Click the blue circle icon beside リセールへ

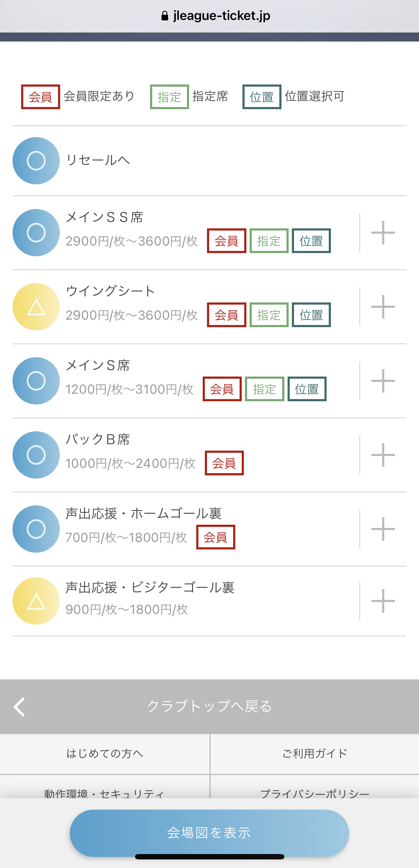coord(36,161)
